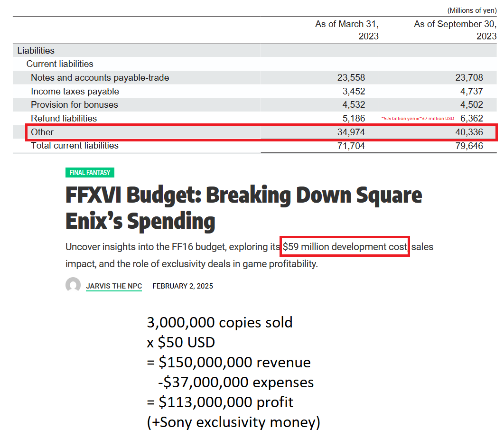Click the FFXVI Budget article headline

pos(243,208)
